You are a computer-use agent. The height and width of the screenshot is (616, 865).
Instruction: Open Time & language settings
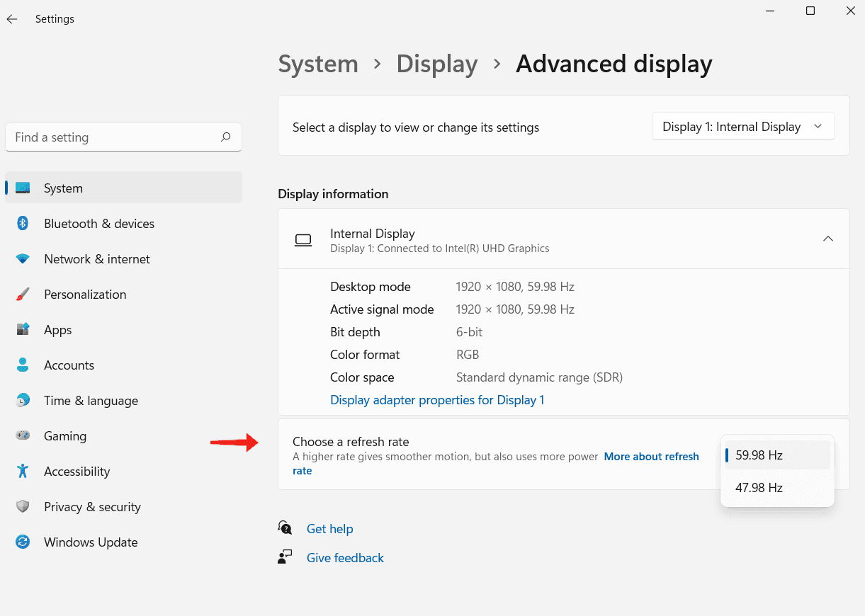[x=91, y=401]
